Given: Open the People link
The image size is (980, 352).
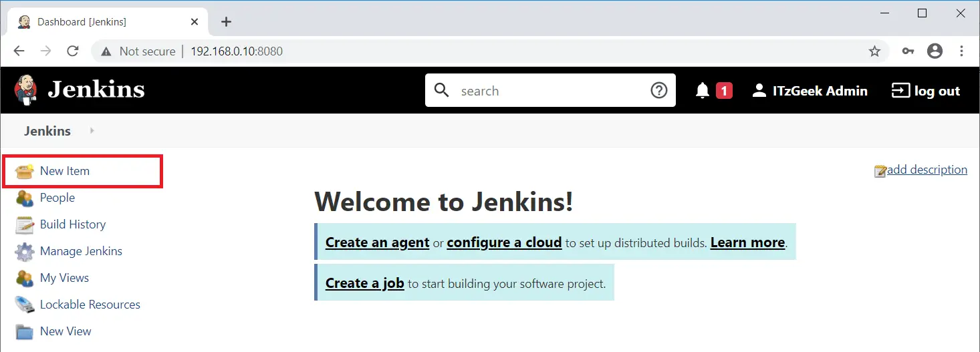Looking at the screenshot, I should [57, 198].
